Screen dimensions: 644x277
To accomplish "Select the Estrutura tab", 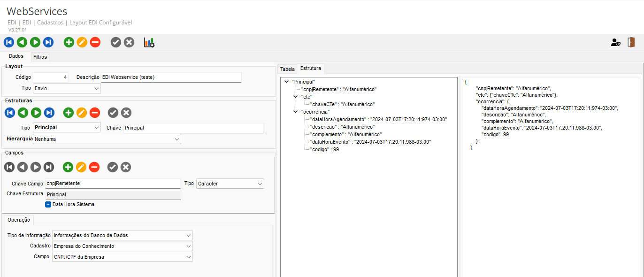I will click(x=311, y=69).
